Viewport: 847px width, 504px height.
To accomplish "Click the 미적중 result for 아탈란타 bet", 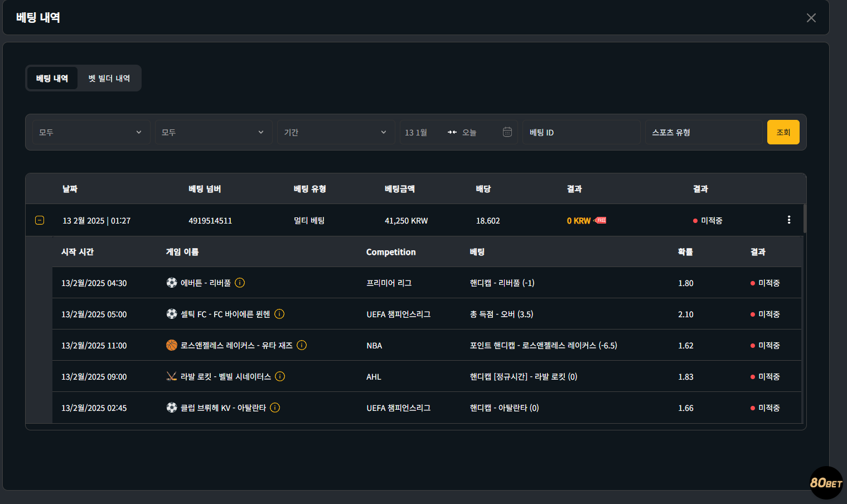I will pos(765,408).
